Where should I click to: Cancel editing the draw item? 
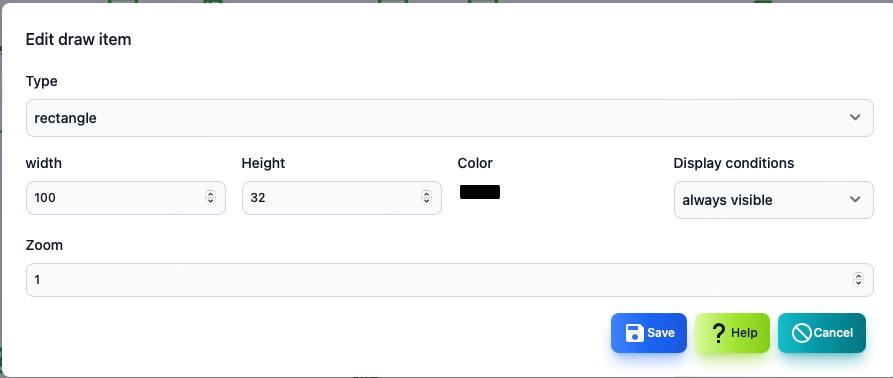(x=822, y=333)
